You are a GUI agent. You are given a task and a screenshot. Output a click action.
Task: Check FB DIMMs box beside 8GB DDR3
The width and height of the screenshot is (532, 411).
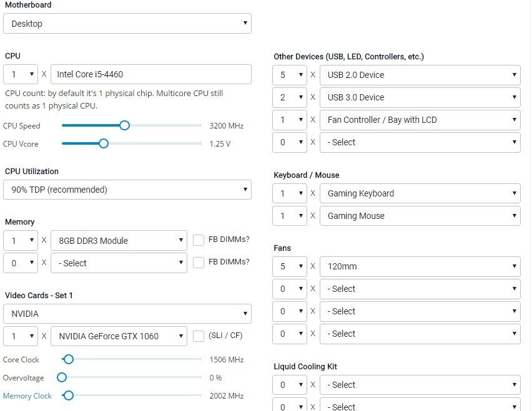(x=199, y=240)
